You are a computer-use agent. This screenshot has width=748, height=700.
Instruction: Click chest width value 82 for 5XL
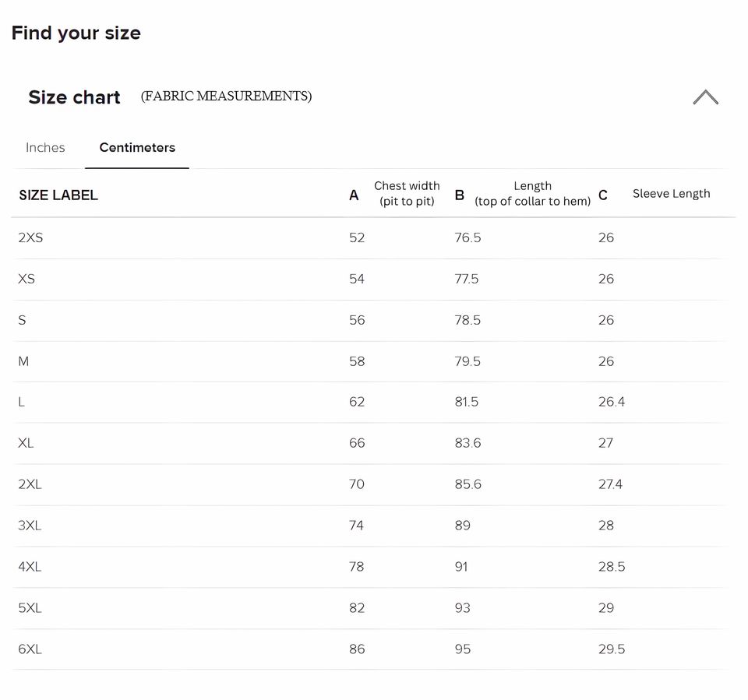pyautogui.click(x=357, y=608)
